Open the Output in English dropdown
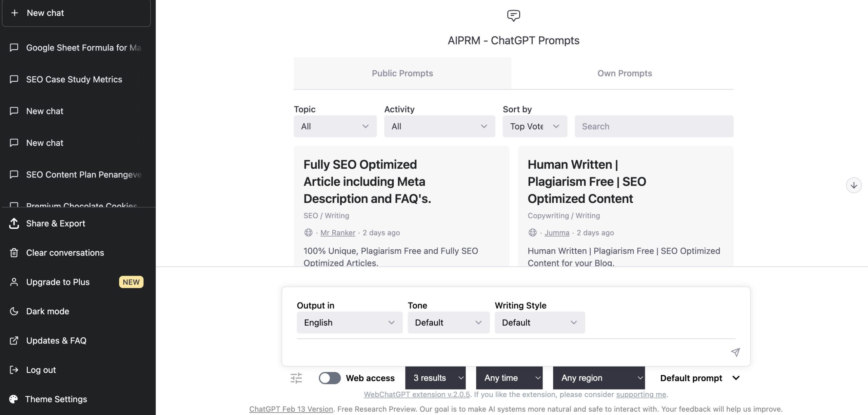868x415 pixels. pyautogui.click(x=349, y=323)
